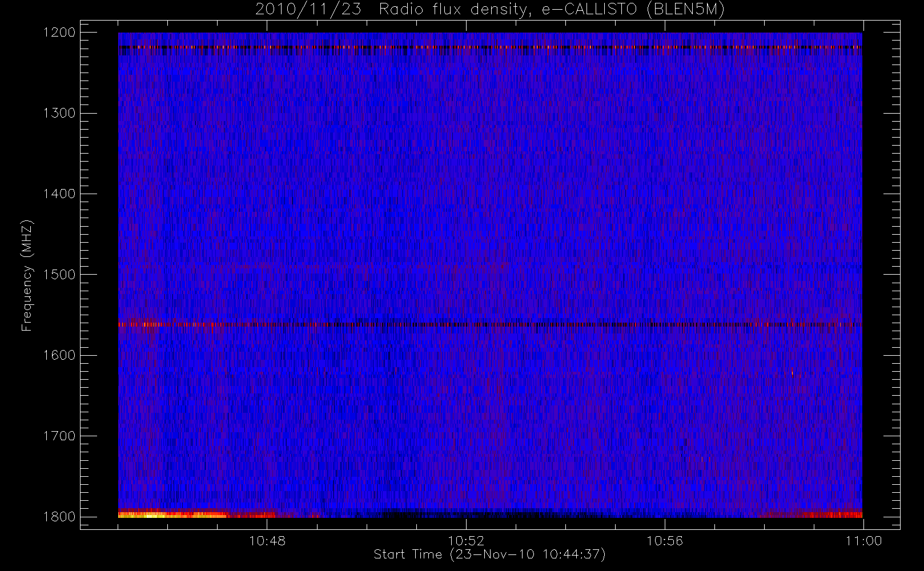Select the 1300 frequency axis label
Image resolution: width=924 pixels, height=571 pixels.
click(59, 113)
